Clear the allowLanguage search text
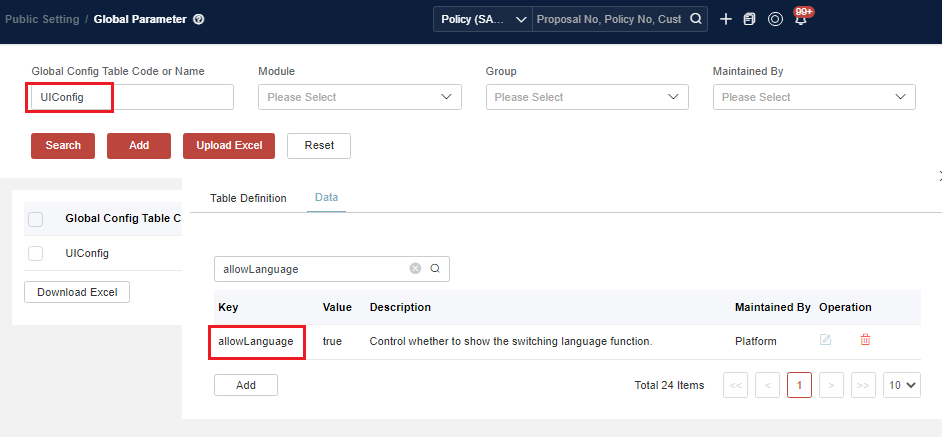This screenshot has height=437, width=942. click(415, 269)
